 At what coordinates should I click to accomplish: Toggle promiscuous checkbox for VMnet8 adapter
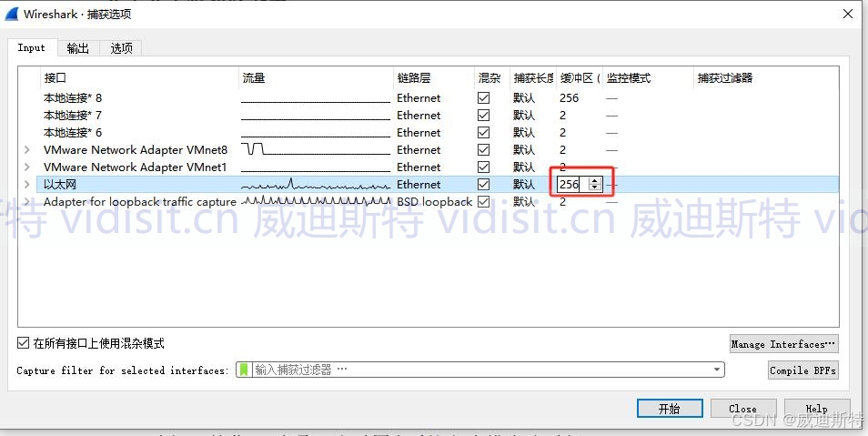tap(483, 149)
